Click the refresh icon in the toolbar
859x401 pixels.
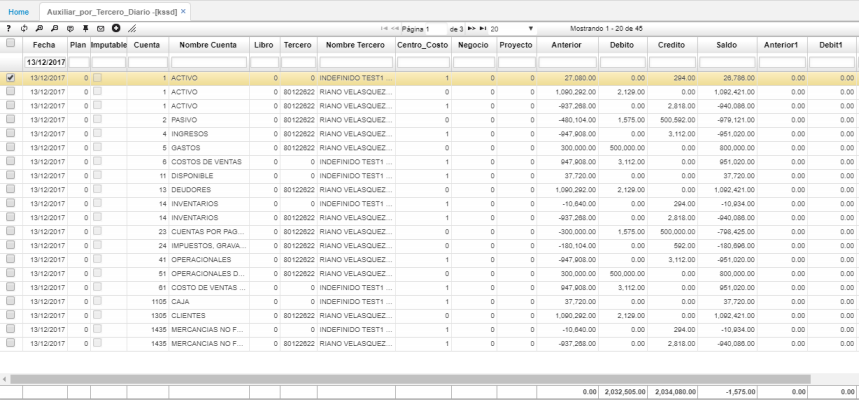tap(24, 29)
